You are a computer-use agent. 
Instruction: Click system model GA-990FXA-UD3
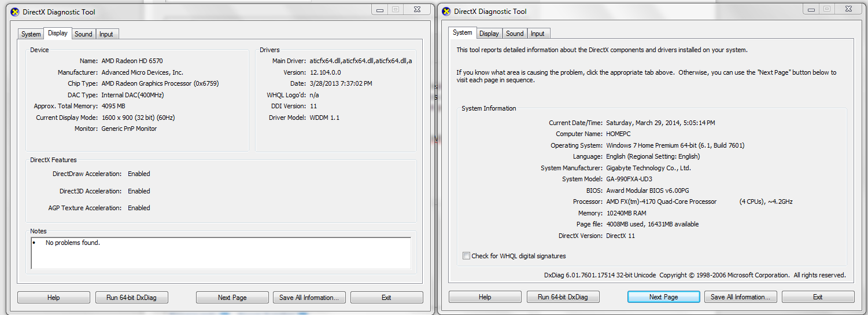click(629, 179)
